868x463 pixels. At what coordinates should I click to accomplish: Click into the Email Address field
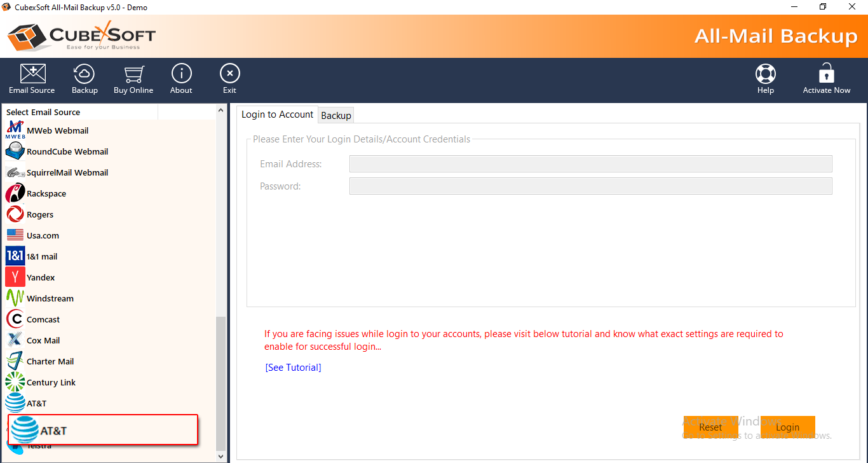590,164
